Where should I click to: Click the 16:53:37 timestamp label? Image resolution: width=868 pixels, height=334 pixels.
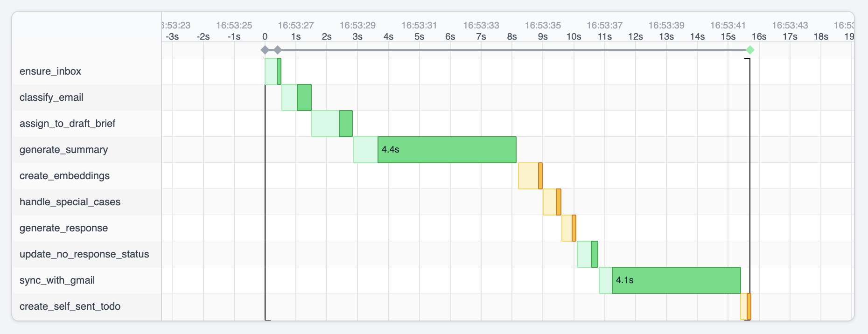605,25
